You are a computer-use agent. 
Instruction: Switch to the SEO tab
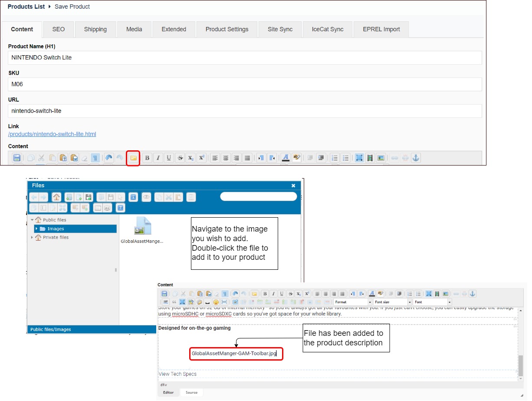(59, 30)
